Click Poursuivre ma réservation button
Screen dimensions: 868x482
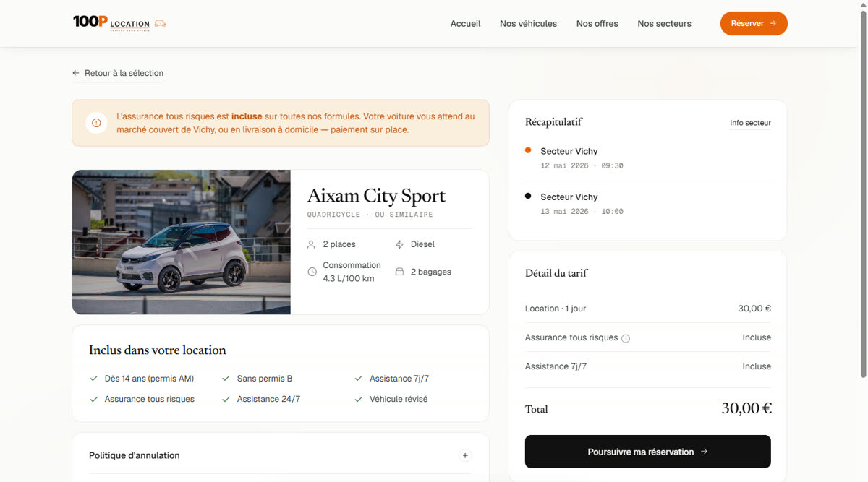tap(647, 452)
